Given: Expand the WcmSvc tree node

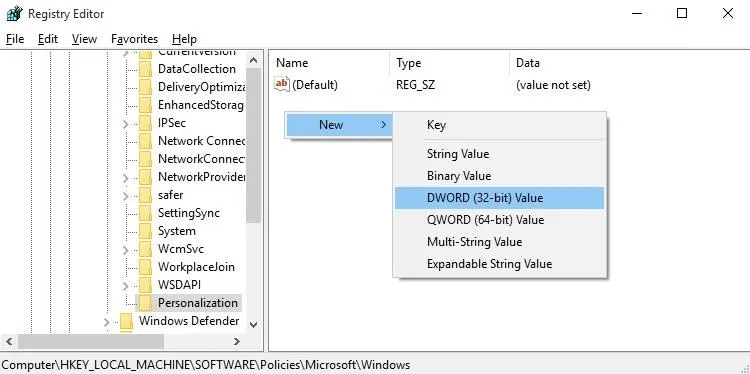Looking at the screenshot, I should (125, 249).
